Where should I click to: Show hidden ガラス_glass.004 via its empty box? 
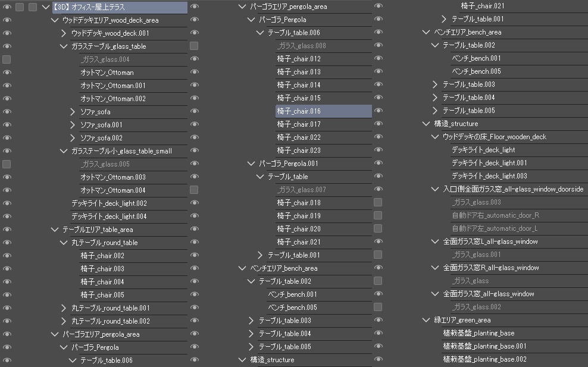point(7,59)
